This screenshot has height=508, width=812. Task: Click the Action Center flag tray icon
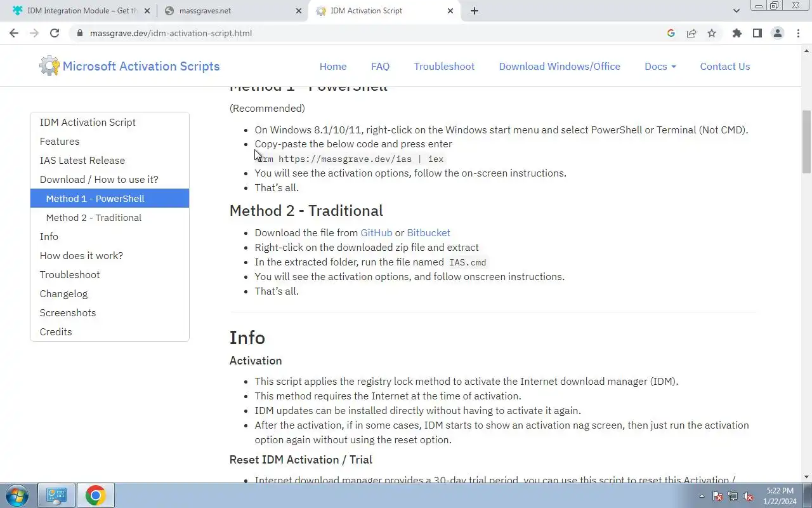(717, 496)
